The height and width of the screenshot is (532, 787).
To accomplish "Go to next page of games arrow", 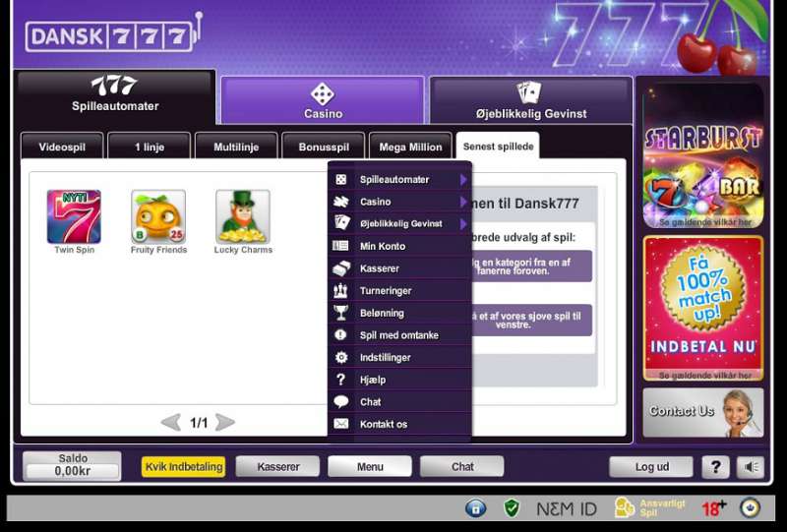I will point(225,423).
